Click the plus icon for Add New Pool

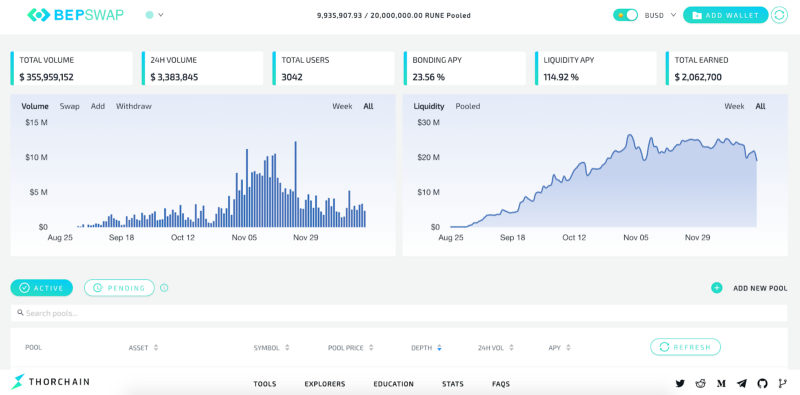tap(716, 288)
